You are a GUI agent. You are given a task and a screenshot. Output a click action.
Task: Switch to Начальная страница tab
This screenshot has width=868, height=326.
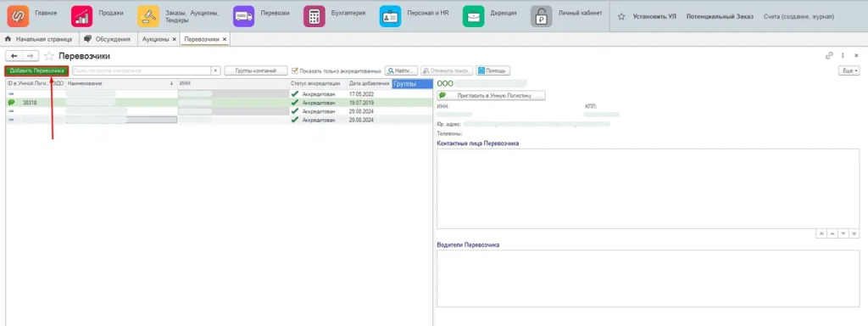[x=39, y=39]
